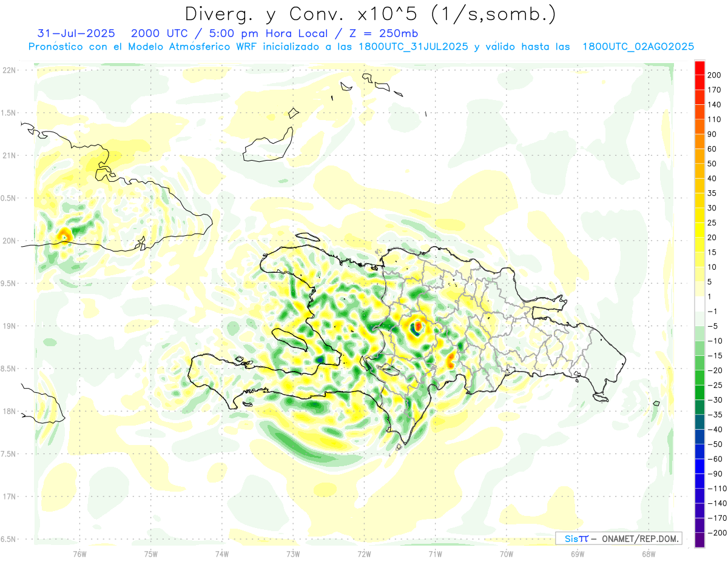The height and width of the screenshot is (562, 728).
Task: Click the white swatch between 1 and -1
Action: 699,304
